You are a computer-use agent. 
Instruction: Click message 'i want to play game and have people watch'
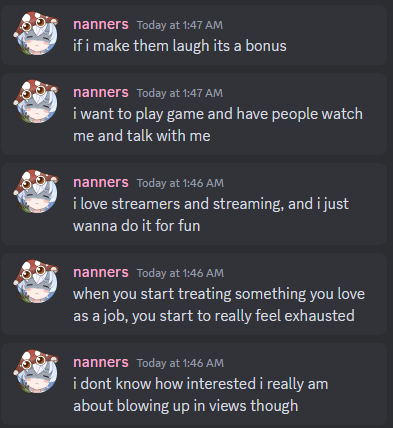pos(218,114)
